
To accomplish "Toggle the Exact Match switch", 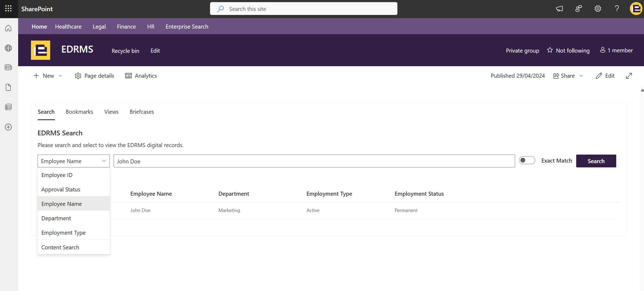I will [x=527, y=160].
